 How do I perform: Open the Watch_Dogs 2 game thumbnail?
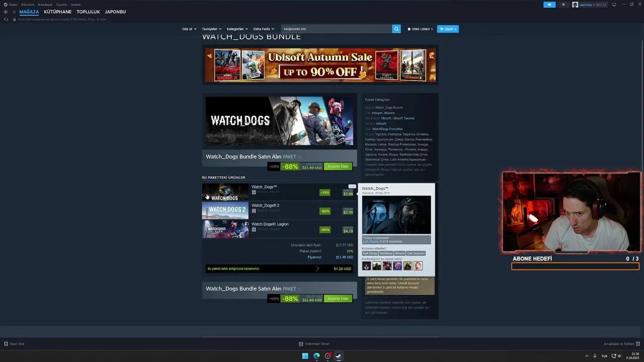[x=225, y=211]
